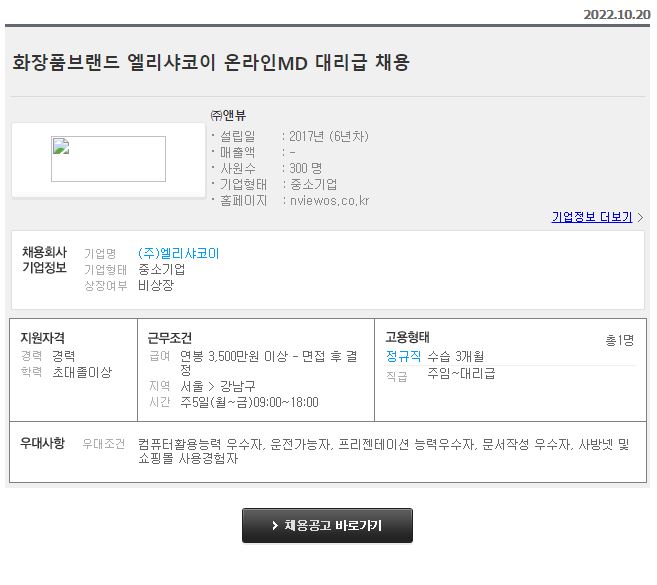
Task: Click the chevron arrow beside 기업정보 더보기
Action: (640, 217)
